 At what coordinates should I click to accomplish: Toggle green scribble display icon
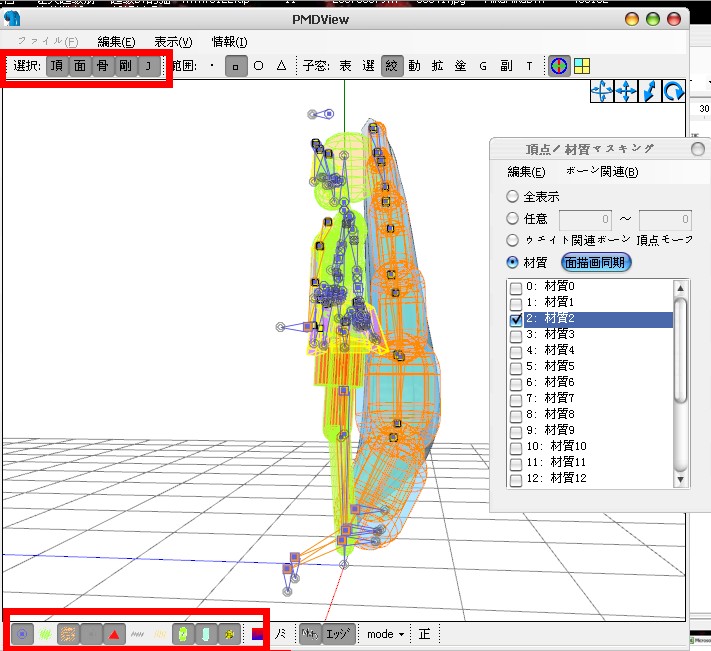coord(45,634)
